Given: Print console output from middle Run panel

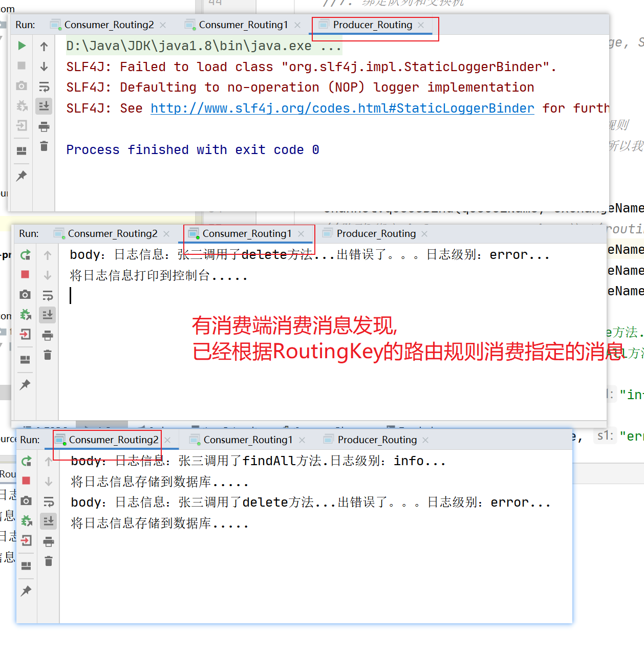Looking at the screenshot, I should [48, 335].
